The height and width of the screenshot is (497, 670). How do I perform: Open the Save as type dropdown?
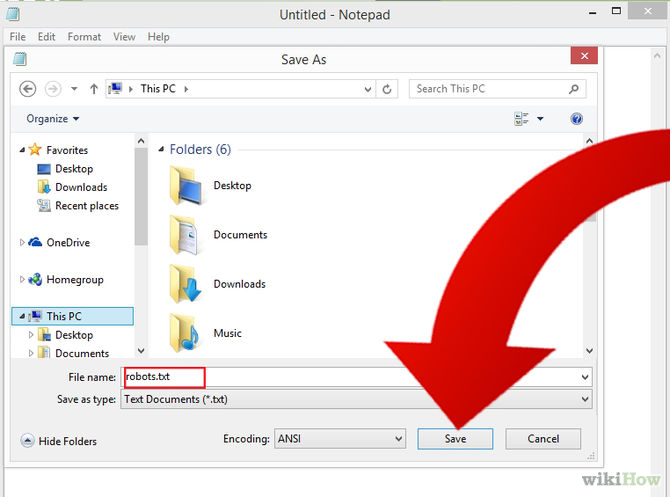355,399
